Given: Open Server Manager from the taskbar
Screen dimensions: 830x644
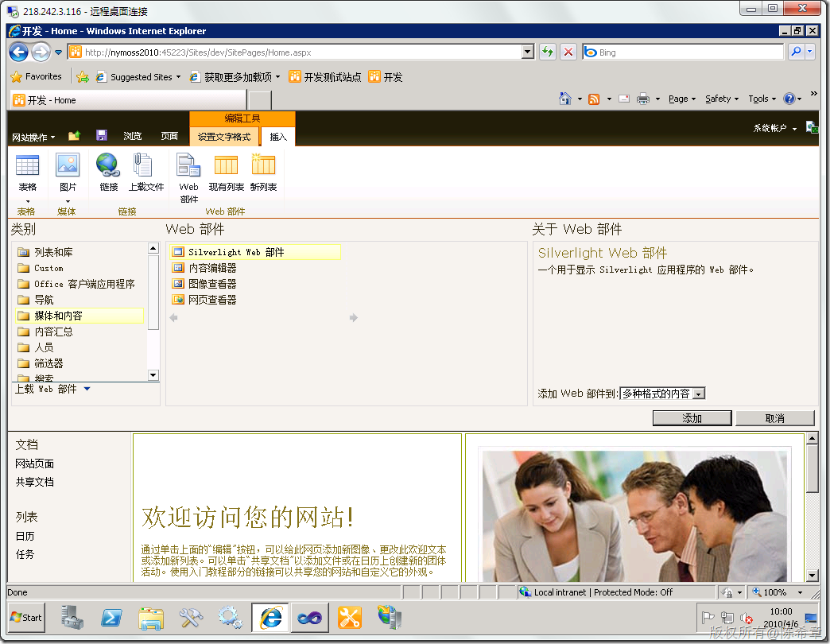Looking at the screenshot, I should 72,618.
